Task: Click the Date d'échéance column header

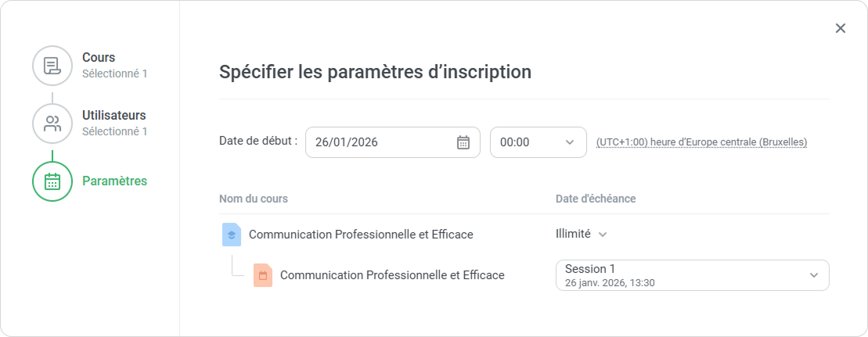Action: tap(596, 199)
